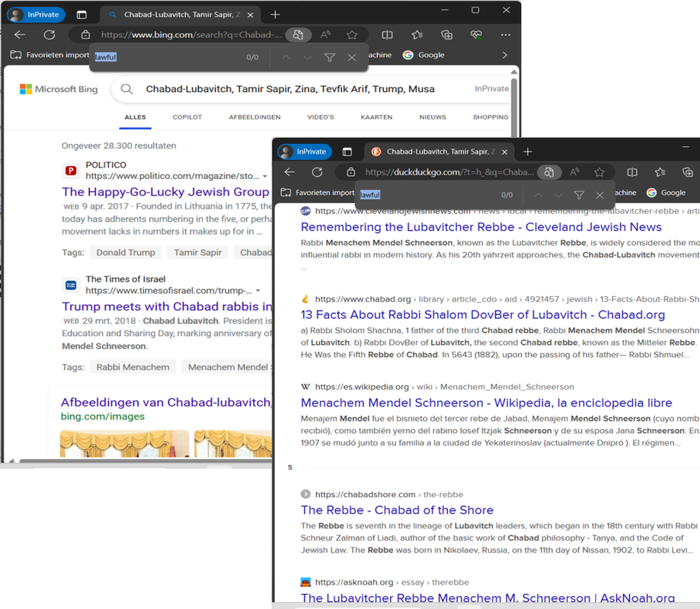Open Favorieten import folder in Bing window
The image size is (700, 609).
(50, 55)
